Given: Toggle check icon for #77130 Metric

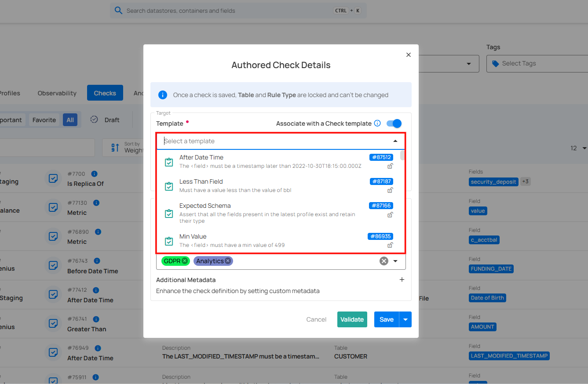Looking at the screenshot, I should point(53,207).
